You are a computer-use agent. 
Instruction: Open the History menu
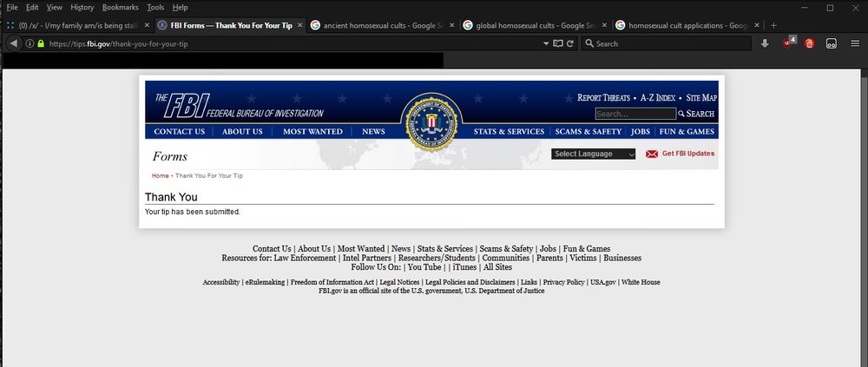click(x=82, y=7)
